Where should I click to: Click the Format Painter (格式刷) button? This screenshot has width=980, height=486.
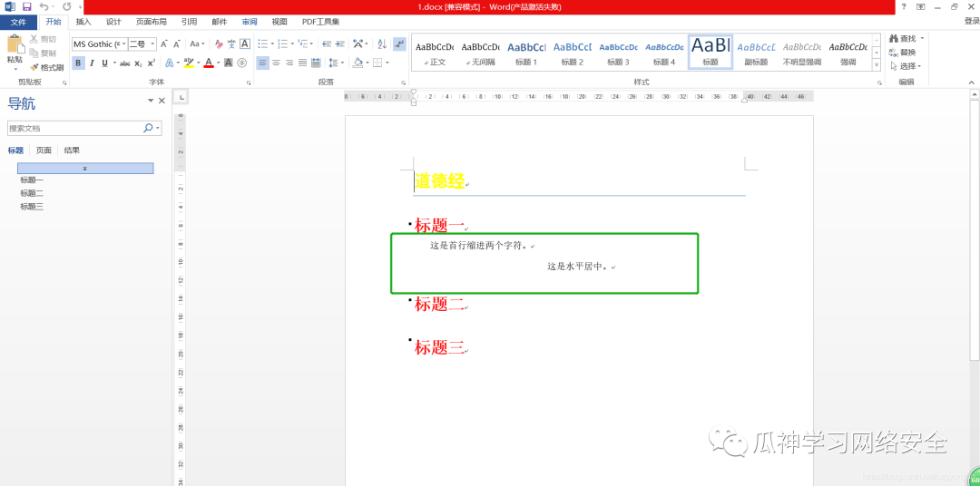tap(46, 67)
